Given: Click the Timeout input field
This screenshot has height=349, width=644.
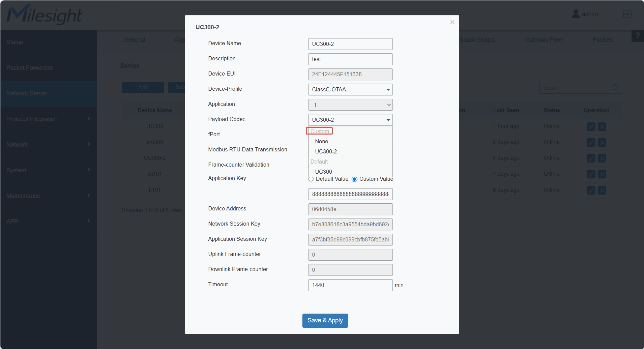Looking at the screenshot, I should [350, 285].
